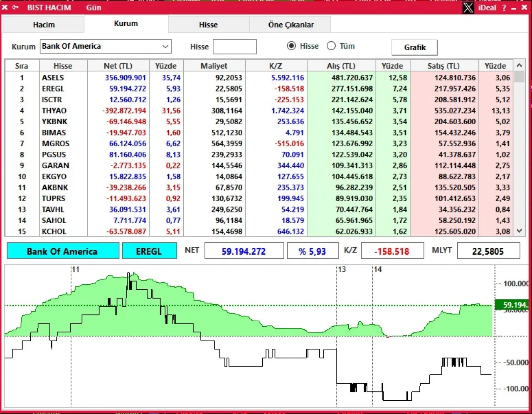Select the TUPRS row
Screen dimensions: 532x414
tap(259, 199)
